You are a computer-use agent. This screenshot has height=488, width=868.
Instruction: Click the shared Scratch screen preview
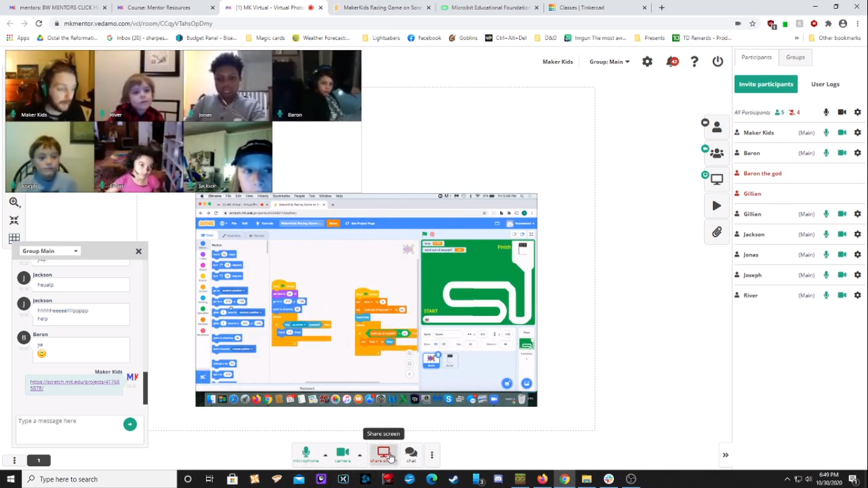pos(366,300)
